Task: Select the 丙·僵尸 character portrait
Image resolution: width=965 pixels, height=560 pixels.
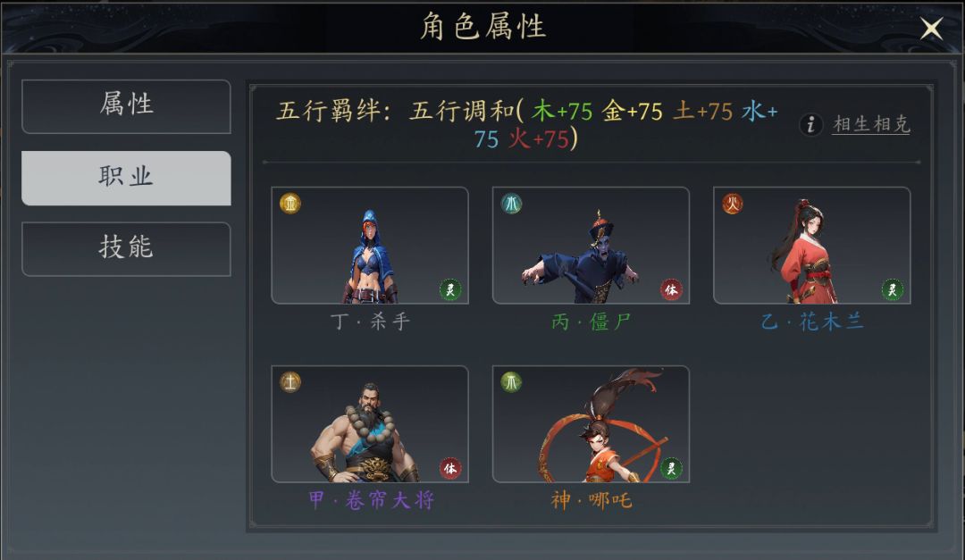Action: click(x=591, y=246)
